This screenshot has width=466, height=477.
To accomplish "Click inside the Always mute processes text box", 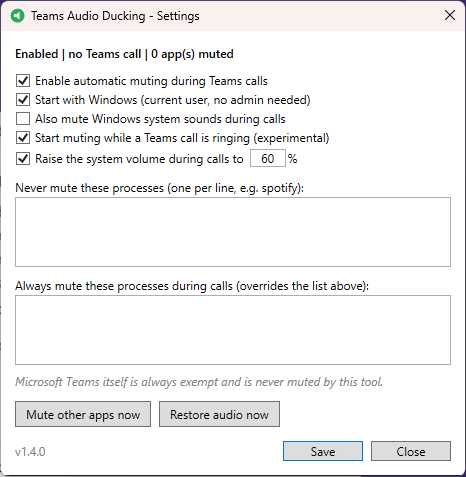I will click(233, 330).
